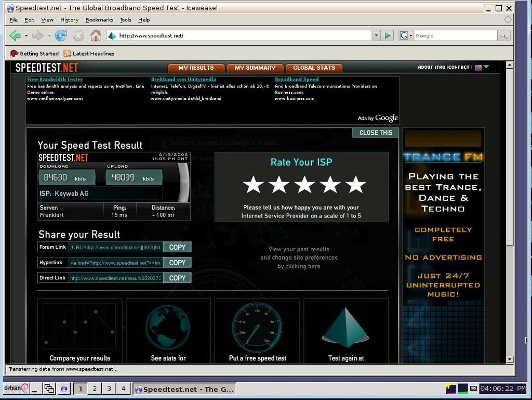Click the taskbar clock display

503,389
